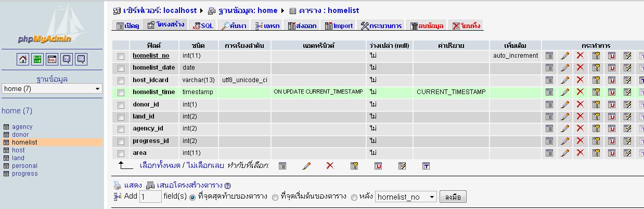Drop the land_id field with red X
644x209 pixels.
point(581,116)
